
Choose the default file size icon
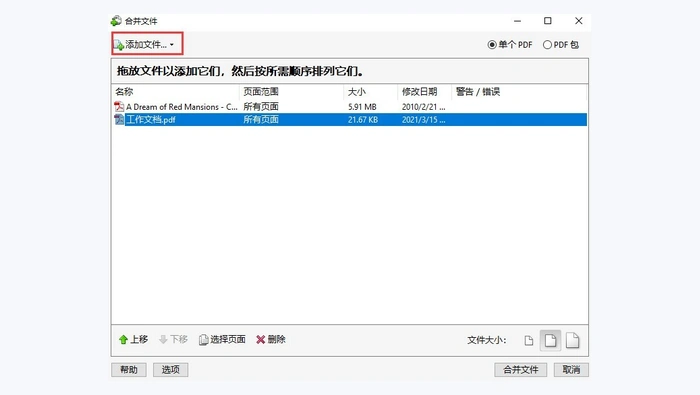[x=550, y=341]
